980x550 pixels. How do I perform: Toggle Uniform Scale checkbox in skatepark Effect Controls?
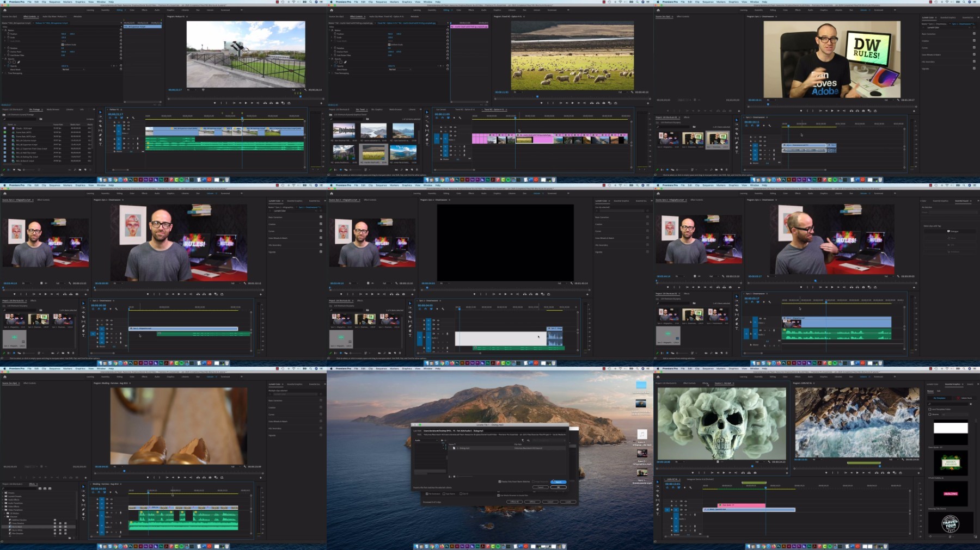tap(63, 45)
